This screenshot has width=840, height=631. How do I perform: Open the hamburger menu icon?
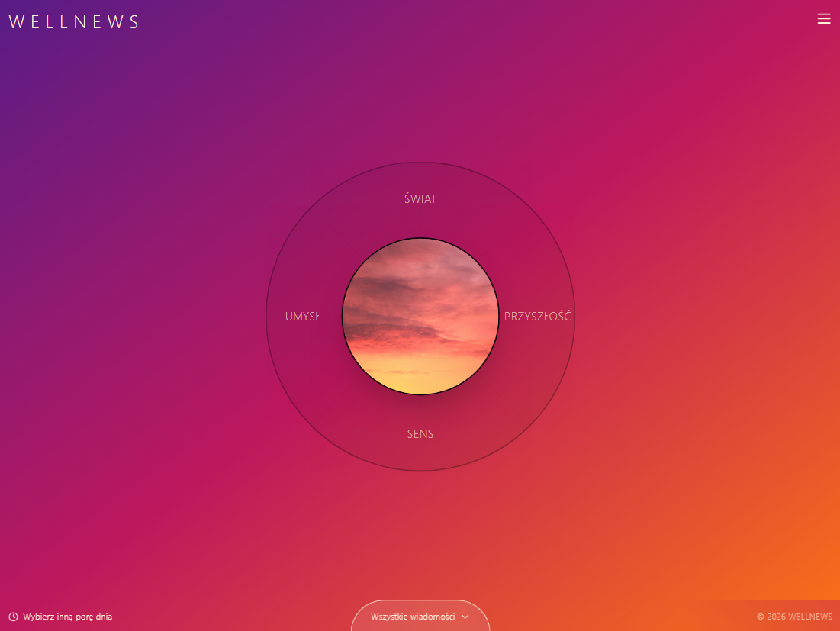point(823,19)
